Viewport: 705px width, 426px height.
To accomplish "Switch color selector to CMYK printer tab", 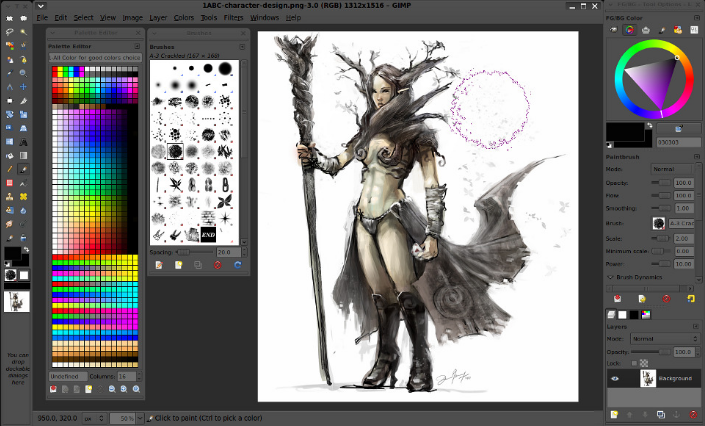I will [646, 30].
